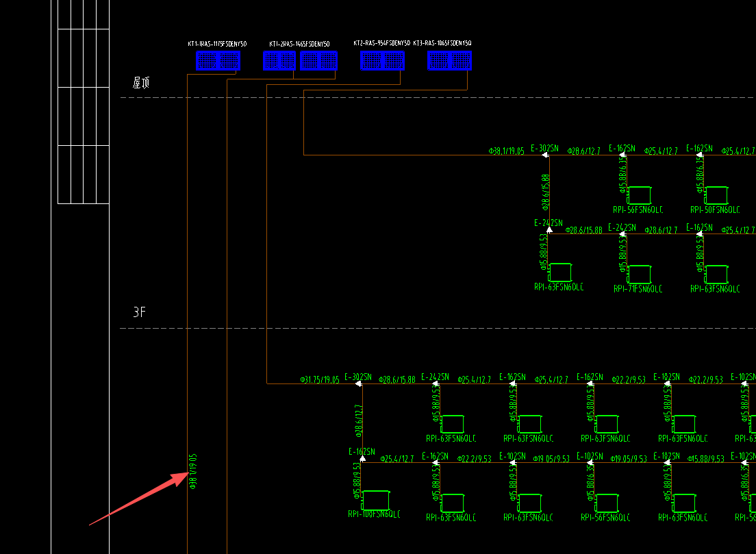
Task: Click the 3F floor level label
Action: pos(139,312)
